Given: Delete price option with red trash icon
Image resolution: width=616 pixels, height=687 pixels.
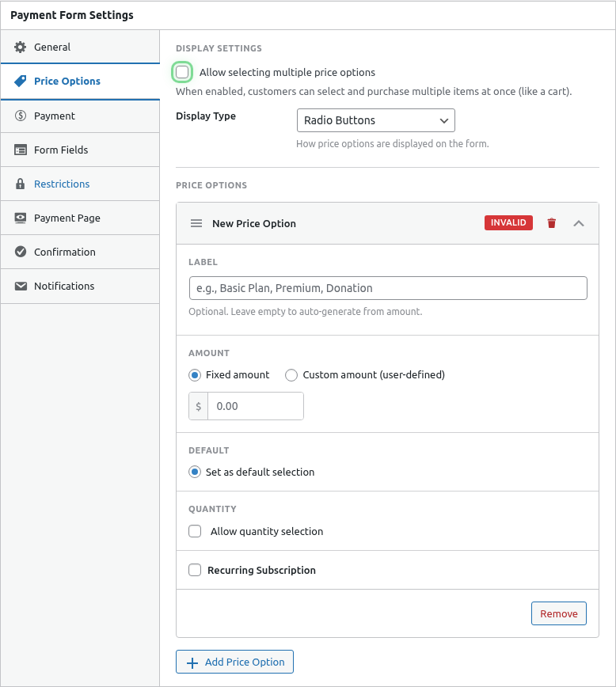Looking at the screenshot, I should coord(552,223).
